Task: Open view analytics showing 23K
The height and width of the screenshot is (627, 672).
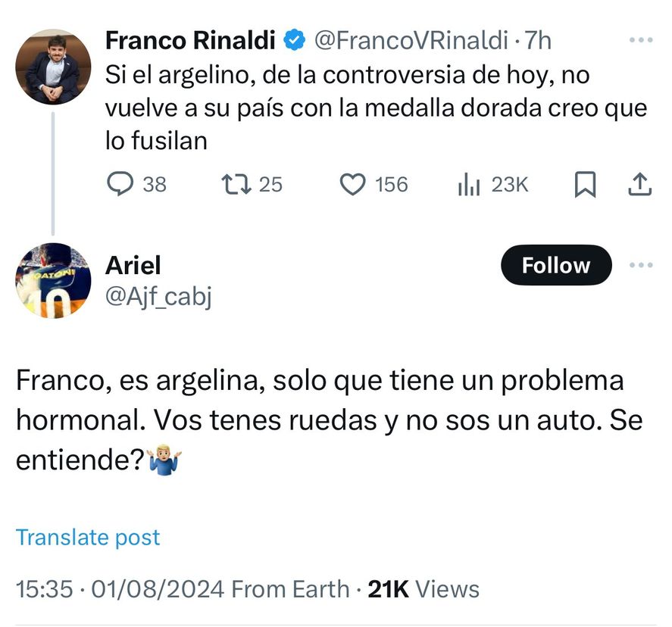Action: pyautogui.click(x=470, y=184)
